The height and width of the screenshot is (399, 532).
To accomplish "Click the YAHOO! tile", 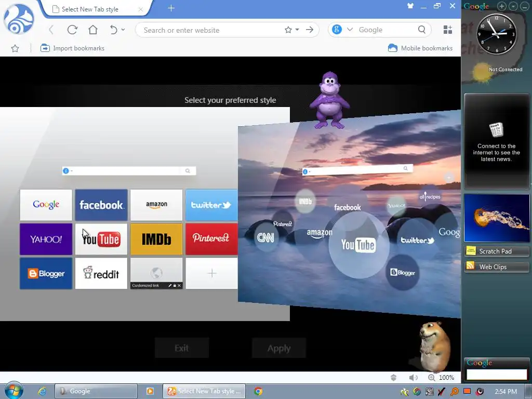I will pyautogui.click(x=46, y=239).
